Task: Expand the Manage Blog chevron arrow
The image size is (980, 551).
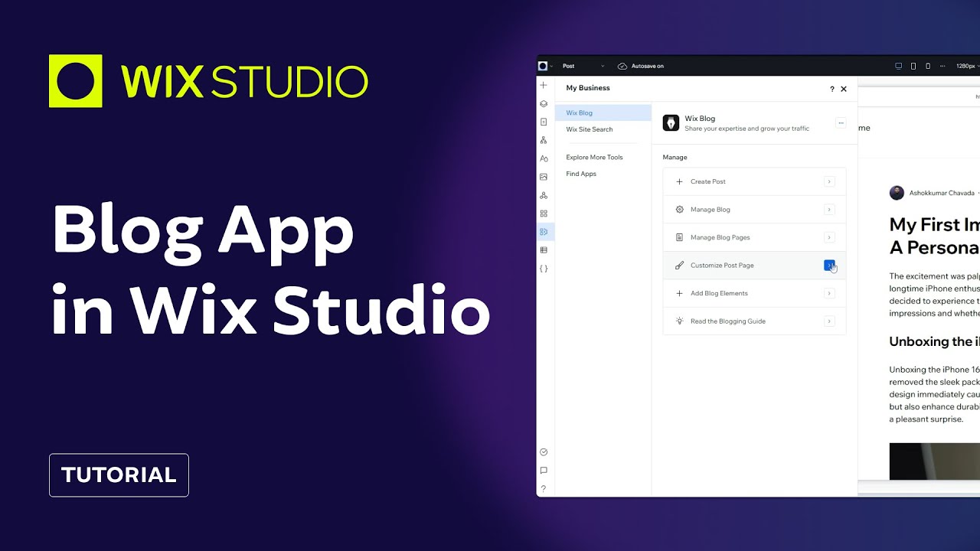Action: (829, 210)
